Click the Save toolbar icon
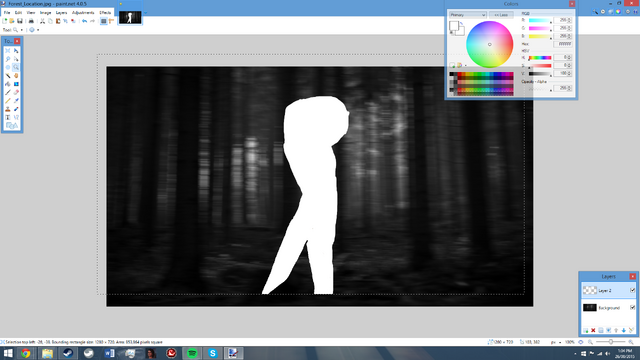The image size is (640, 360). click(x=20, y=21)
